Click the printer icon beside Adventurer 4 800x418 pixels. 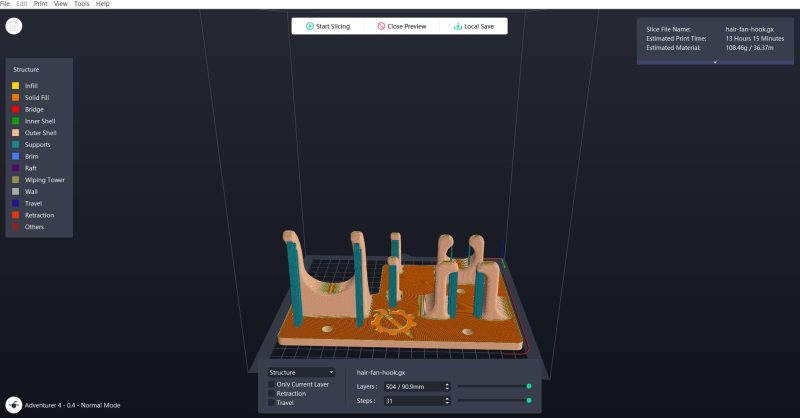pos(14,405)
